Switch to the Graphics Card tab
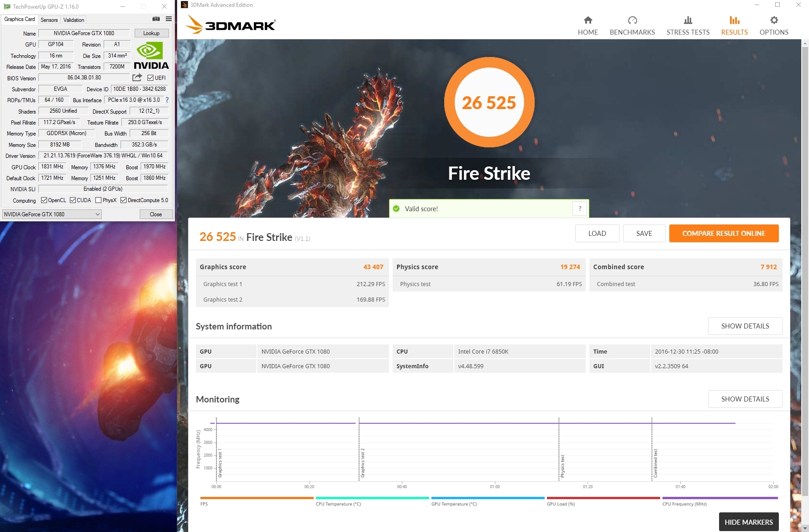The width and height of the screenshot is (809, 532). tap(20, 19)
